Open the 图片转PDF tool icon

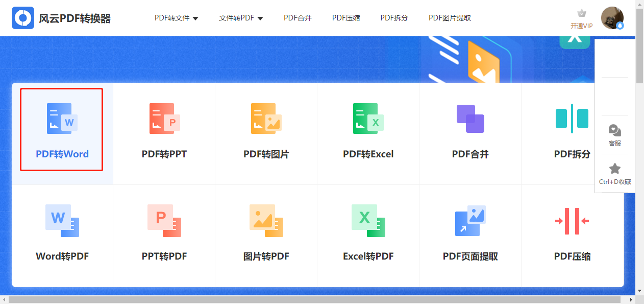(266, 221)
